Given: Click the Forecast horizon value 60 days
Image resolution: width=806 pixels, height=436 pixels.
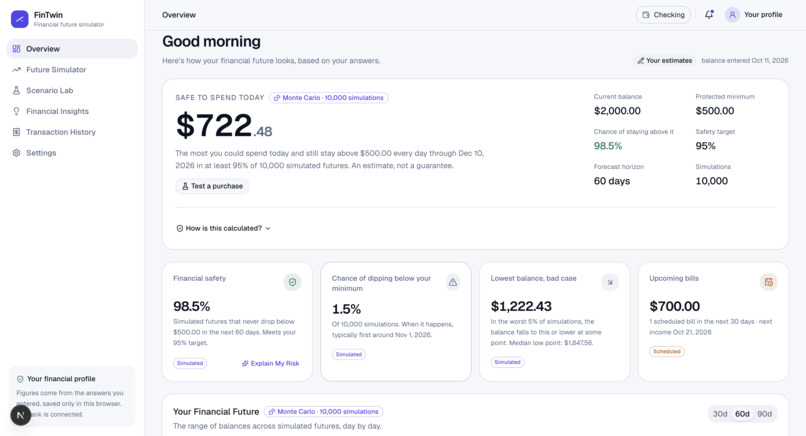Looking at the screenshot, I should point(612,181).
